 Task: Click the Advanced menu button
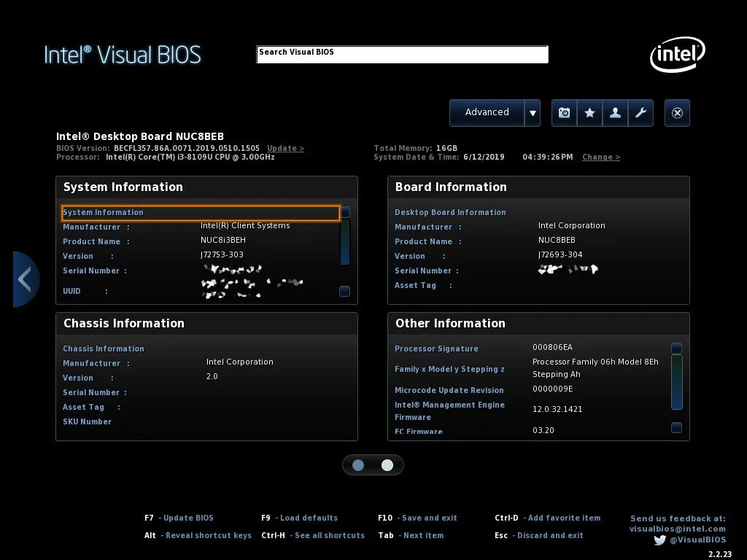pyautogui.click(x=487, y=113)
